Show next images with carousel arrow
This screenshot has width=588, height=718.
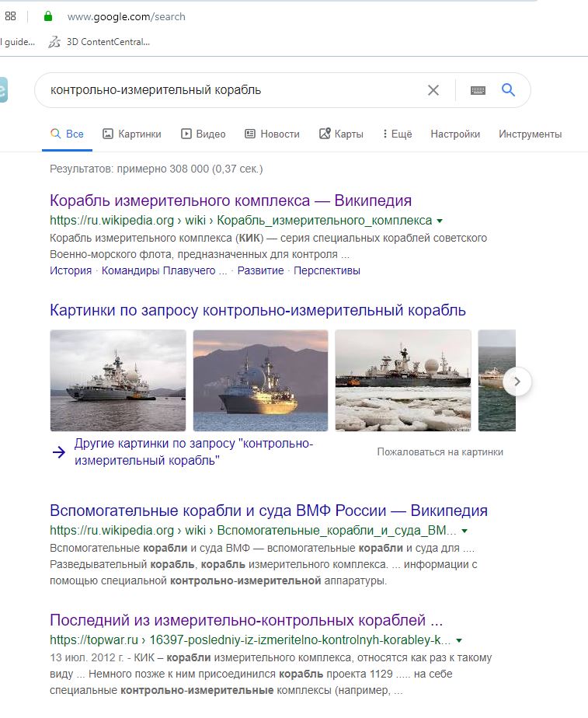[x=517, y=382]
